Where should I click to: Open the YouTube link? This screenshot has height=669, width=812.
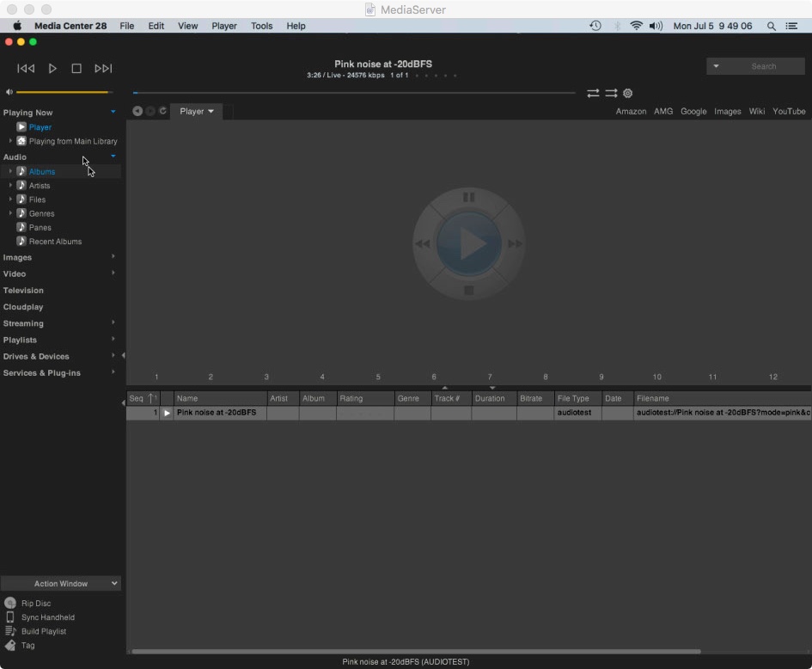click(x=789, y=112)
